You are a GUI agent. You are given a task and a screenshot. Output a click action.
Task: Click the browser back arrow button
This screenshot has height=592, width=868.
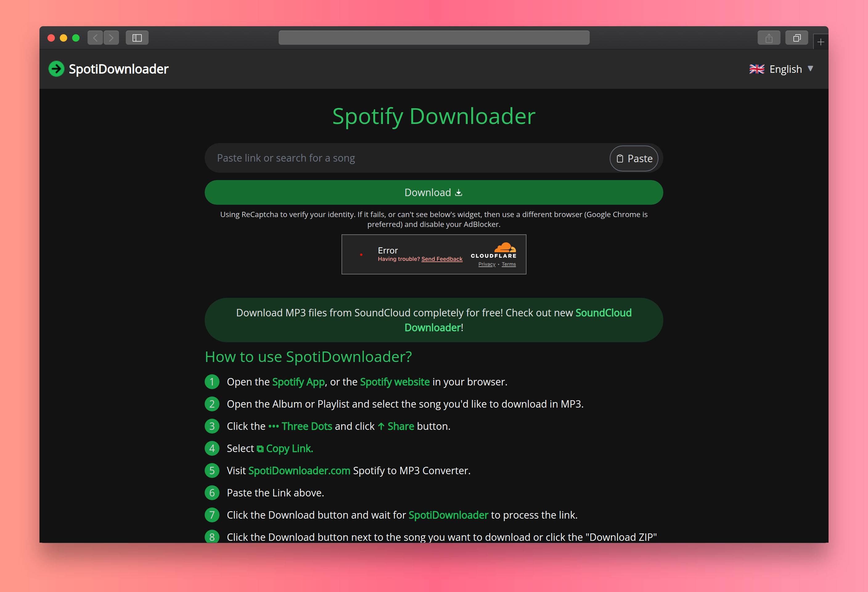pos(95,38)
